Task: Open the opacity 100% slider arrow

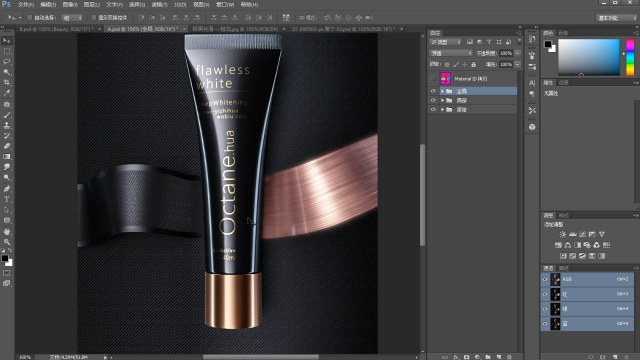Action: click(518, 53)
